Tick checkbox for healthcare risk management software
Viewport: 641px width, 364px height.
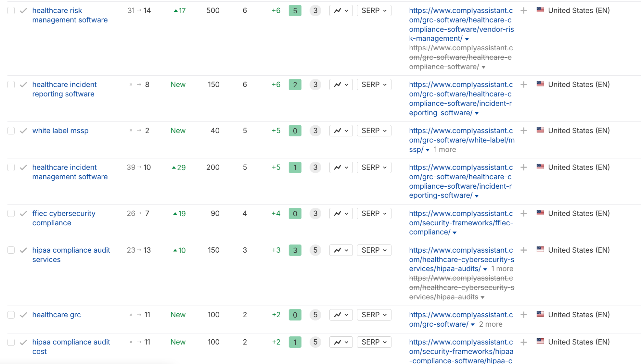11,11
